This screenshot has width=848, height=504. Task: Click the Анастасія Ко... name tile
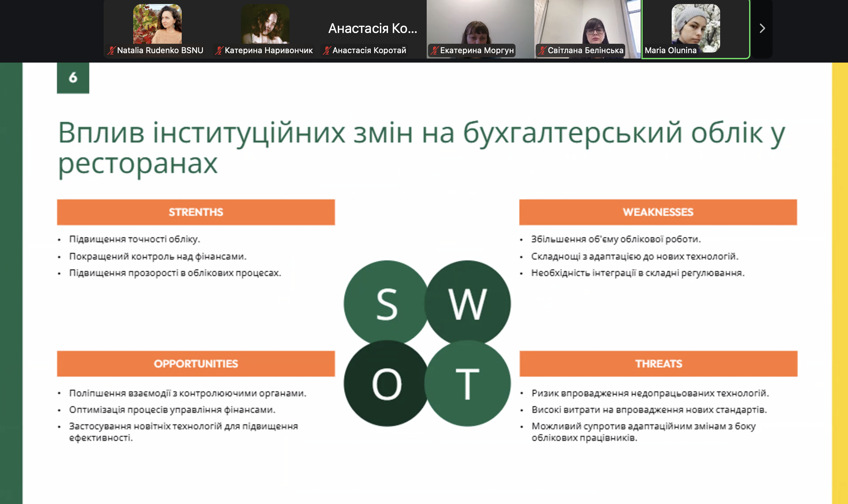coord(373,29)
